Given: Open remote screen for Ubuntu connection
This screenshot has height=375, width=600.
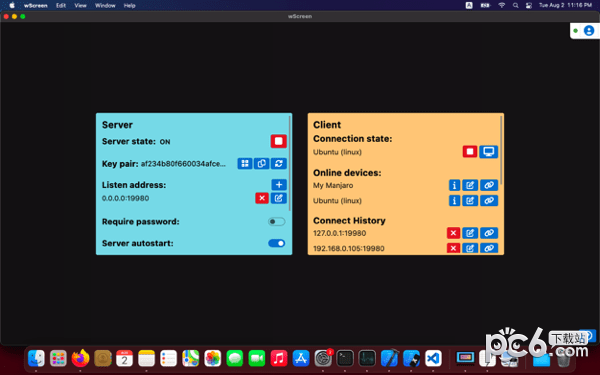Looking at the screenshot, I should 489,152.
